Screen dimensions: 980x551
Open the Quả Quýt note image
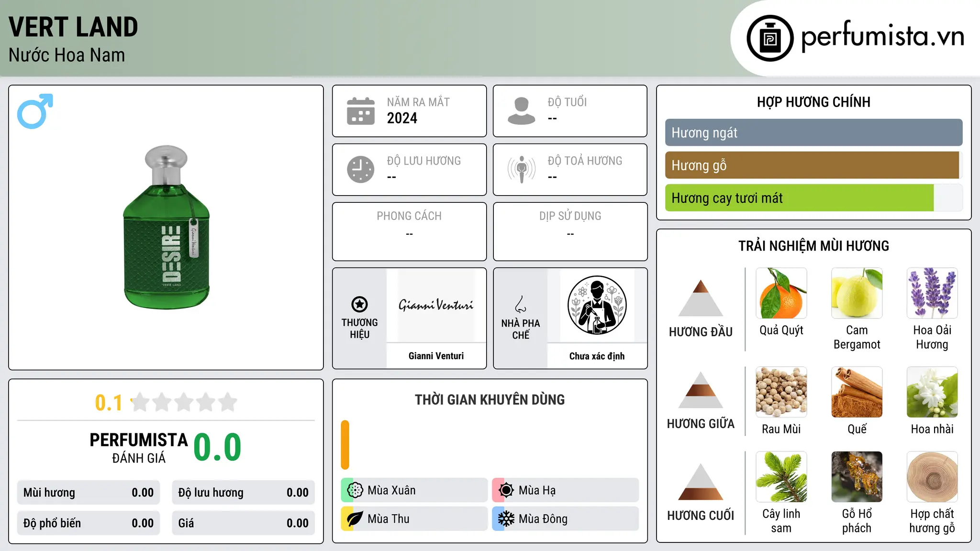point(781,293)
